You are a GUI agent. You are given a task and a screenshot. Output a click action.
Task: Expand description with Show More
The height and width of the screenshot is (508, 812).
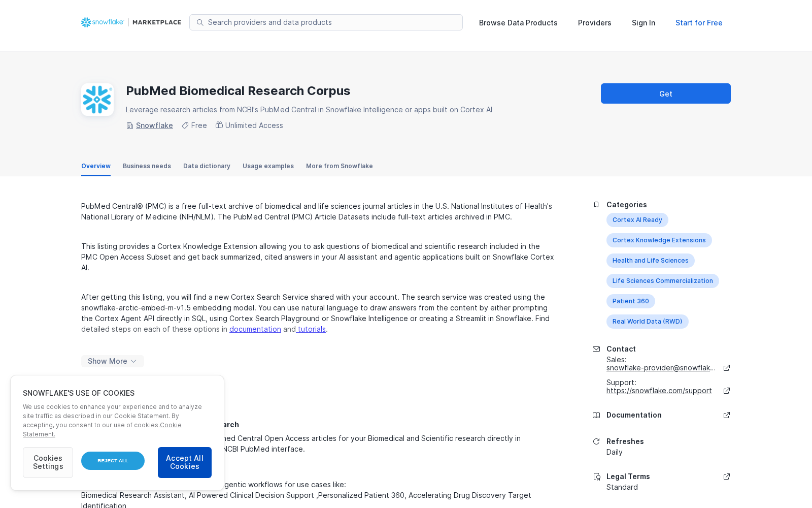(113, 361)
